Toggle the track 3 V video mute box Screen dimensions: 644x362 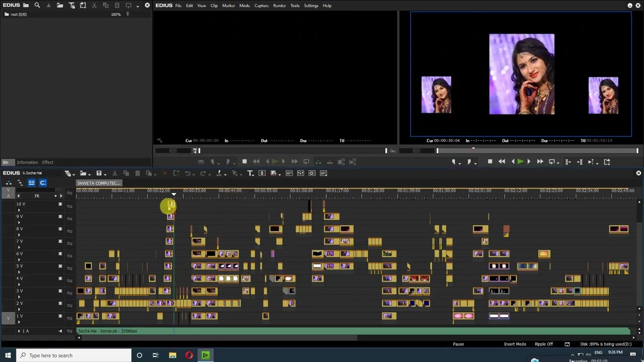pyautogui.click(x=60, y=291)
